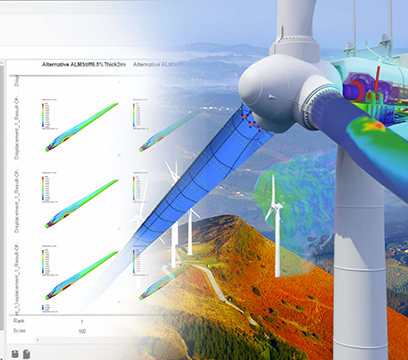This screenshot has width=408, height=360.
Task: Click the clipboard paste icon beside database icon
Action: tap(27, 353)
